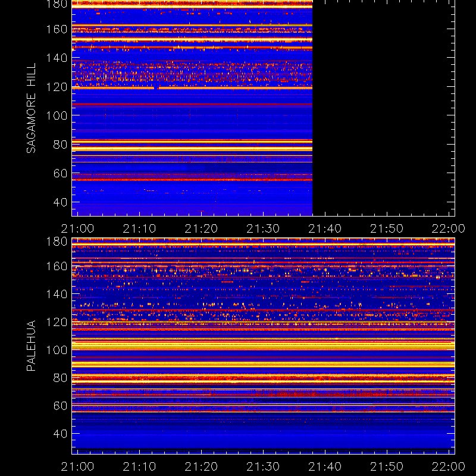The height and width of the screenshot is (476, 476).
Task: Pick the 22:00 time label below Sagamore Hill plot
Action: coord(449,228)
